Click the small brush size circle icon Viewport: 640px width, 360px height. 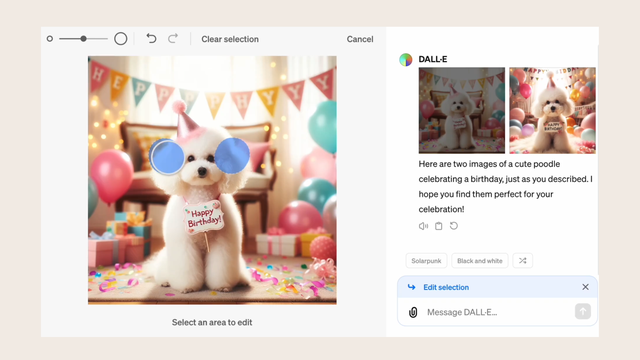[50, 39]
